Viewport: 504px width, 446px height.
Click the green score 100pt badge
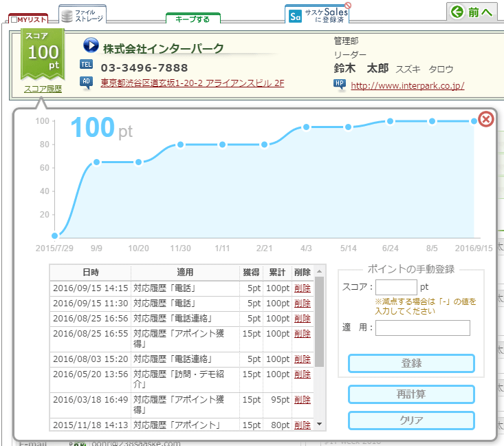[43, 54]
